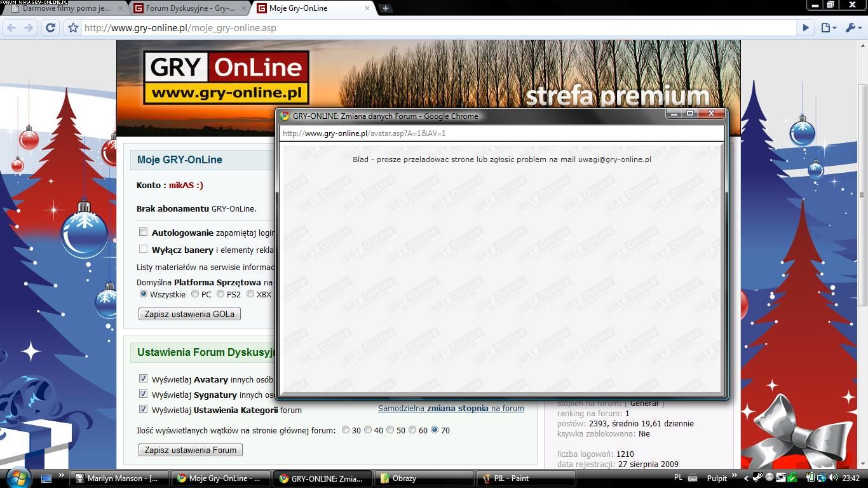Close the Forum Dyskusyjne tab
Screen dimensions: 868x488
(x=243, y=8)
